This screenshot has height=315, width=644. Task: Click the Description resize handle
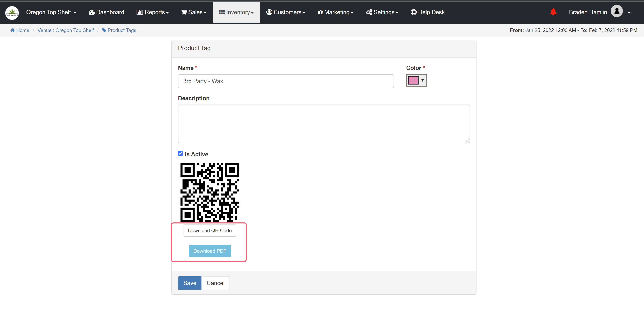(x=467, y=141)
